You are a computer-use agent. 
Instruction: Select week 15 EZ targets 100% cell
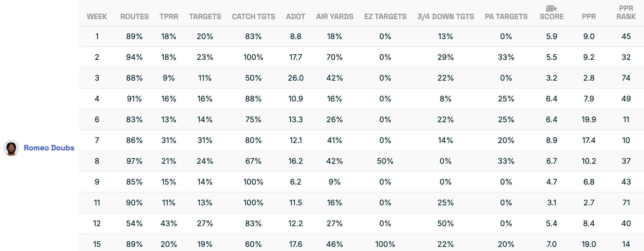(385, 244)
